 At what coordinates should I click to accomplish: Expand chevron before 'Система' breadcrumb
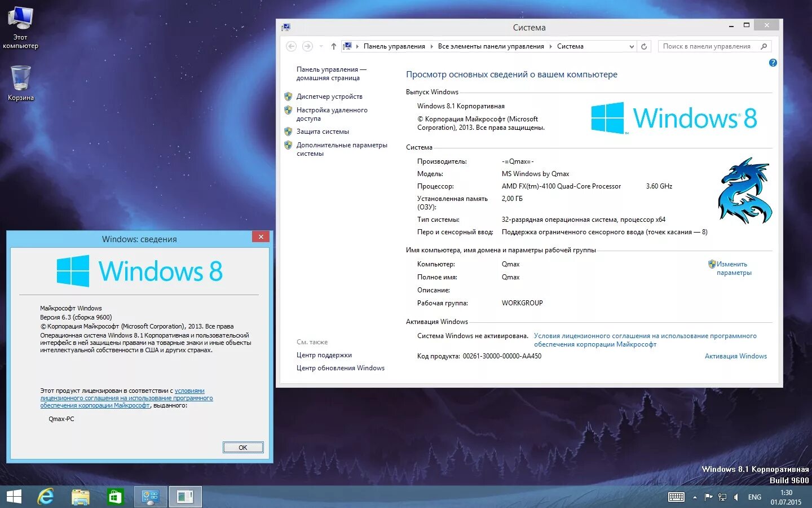[551, 46]
